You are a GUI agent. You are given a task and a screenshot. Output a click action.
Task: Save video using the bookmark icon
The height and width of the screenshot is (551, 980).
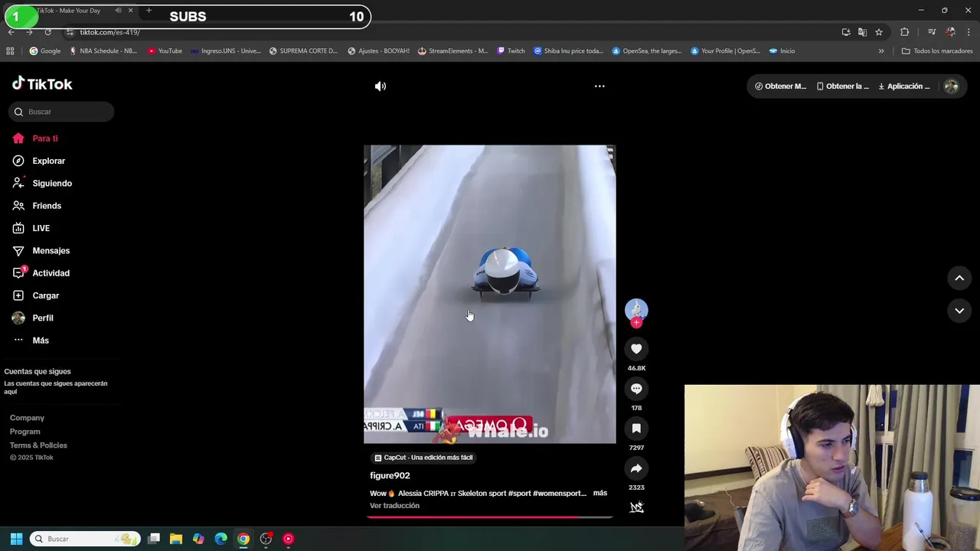coord(636,429)
